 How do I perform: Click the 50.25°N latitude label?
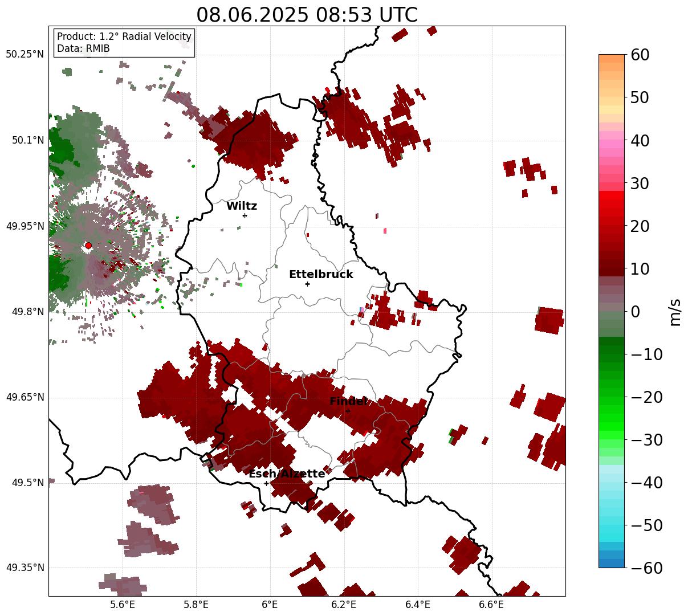click(25, 55)
